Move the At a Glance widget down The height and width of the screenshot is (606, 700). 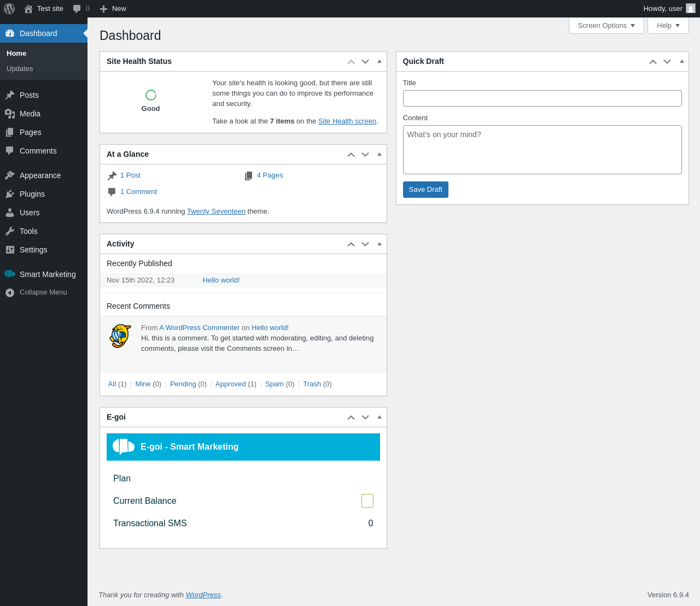pos(365,155)
